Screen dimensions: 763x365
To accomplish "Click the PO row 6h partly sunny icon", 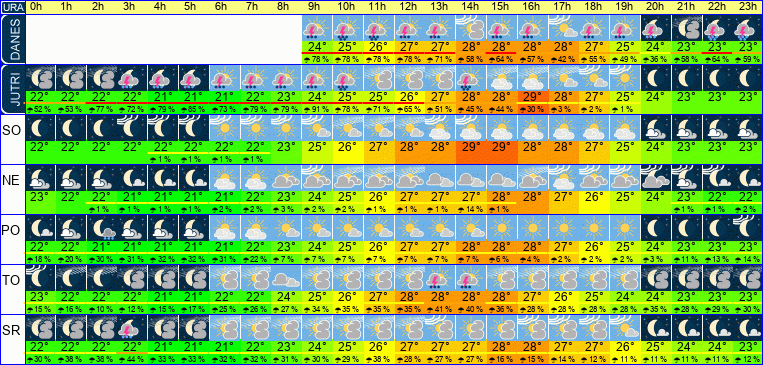I will pyautogui.click(x=224, y=228).
